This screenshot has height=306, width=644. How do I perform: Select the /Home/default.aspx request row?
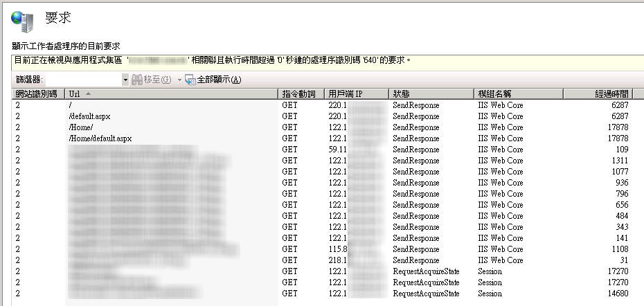tap(322, 139)
